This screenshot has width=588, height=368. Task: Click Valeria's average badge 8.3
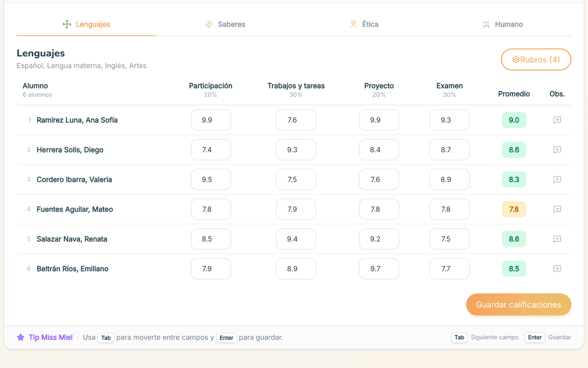pyautogui.click(x=514, y=180)
